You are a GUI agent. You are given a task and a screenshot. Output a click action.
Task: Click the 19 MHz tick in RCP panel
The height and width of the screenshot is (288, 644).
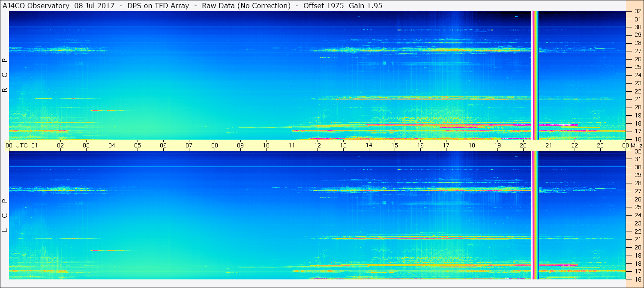point(637,115)
